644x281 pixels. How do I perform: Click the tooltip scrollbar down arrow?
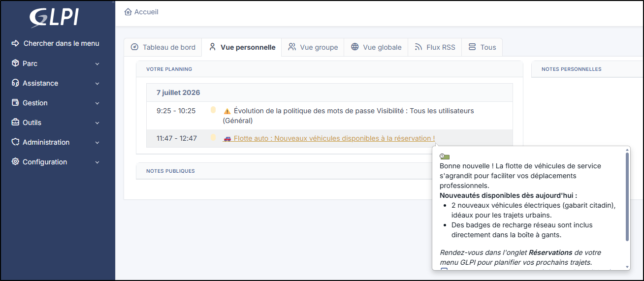click(x=627, y=267)
